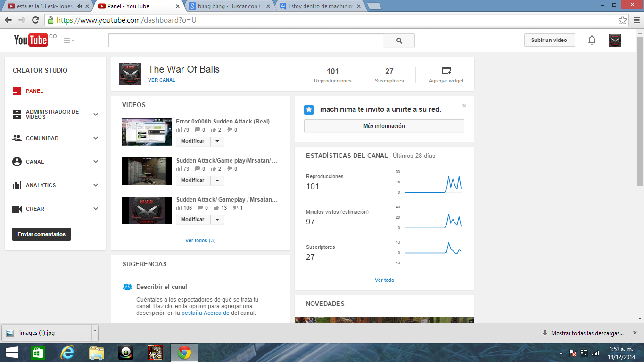The height and width of the screenshot is (362, 644).
Task: Go back with the browser back arrow
Action: 8,20
